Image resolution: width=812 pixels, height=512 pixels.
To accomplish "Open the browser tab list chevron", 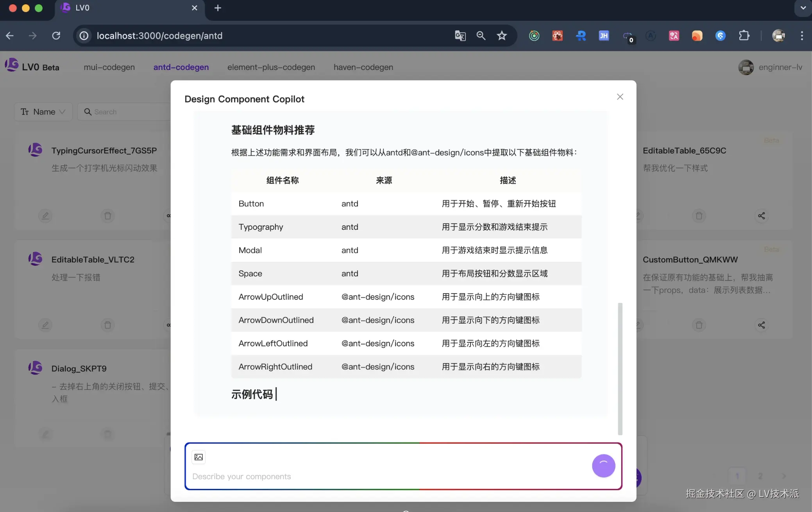I will 803,8.
